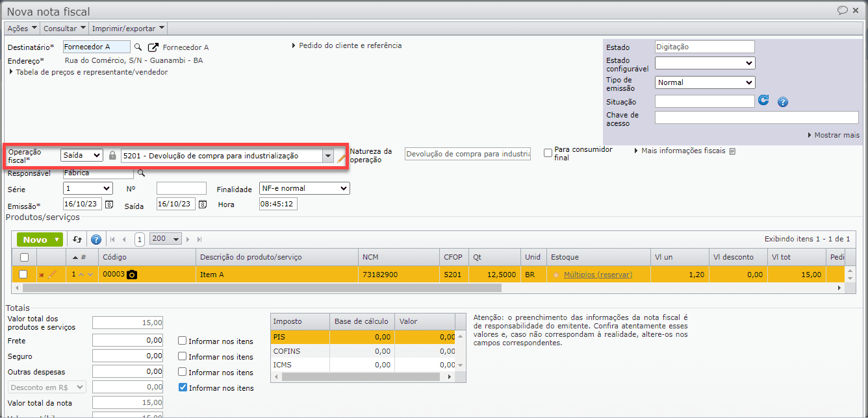Click the blue refresh icon next to Situação

tap(764, 101)
